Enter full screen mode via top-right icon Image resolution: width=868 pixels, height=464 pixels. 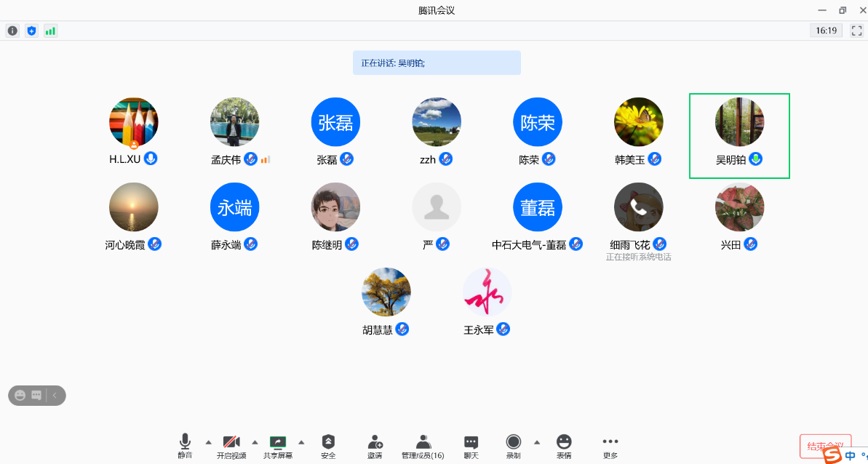(x=856, y=31)
